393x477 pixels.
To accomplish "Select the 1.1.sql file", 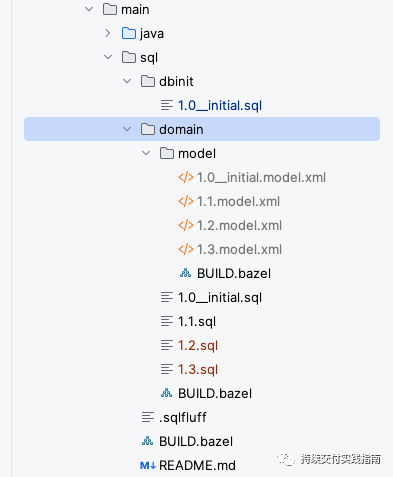I will [197, 322].
